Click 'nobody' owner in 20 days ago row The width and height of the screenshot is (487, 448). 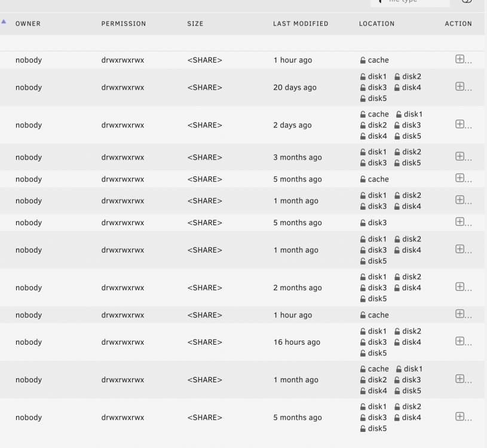[29, 87]
